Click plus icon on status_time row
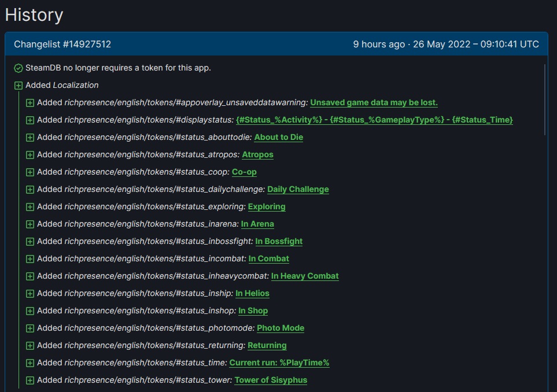Image resolution: width=557 pixels, height=392 pixels. click(30, 363)
